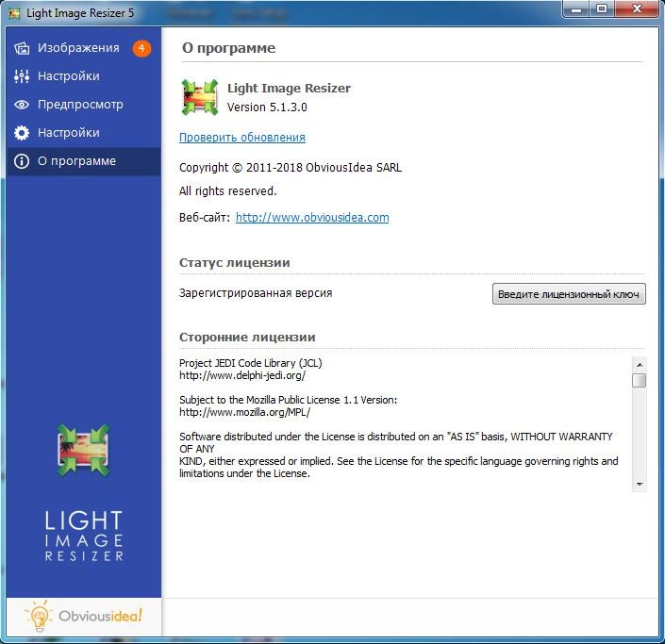Click the licenses scrollbar down arrow
This screenshot has height=644, width=665.
coord(640,484)
